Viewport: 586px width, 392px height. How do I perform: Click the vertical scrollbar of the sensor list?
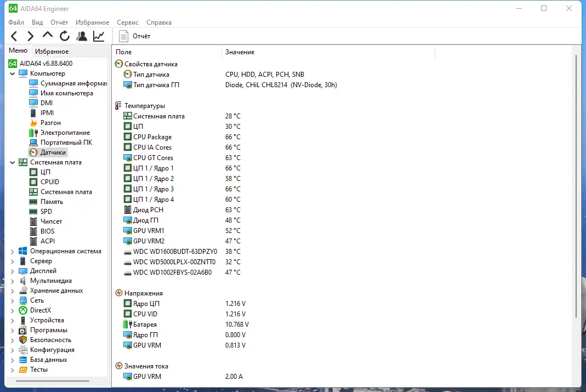(x=576, y=187)
